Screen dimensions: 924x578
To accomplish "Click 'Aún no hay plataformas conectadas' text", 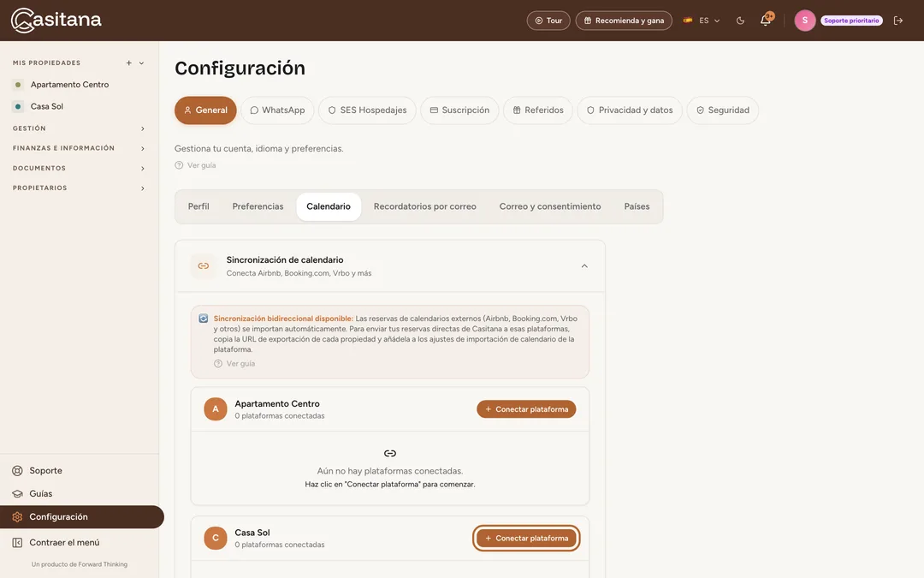I will [390, 471].
